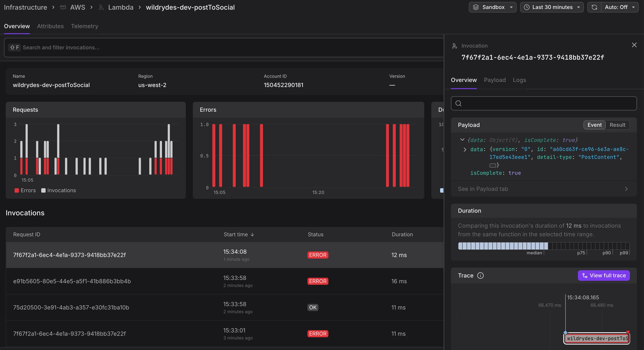The height and width of the screenshot is (350, 644).
Task: Toggle the Errors legend in the Requests chart
Action: (x=25, y=190)
